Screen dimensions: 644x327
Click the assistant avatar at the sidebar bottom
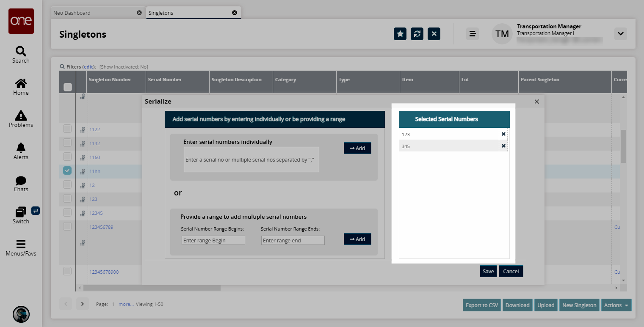(x=21, y=314)
